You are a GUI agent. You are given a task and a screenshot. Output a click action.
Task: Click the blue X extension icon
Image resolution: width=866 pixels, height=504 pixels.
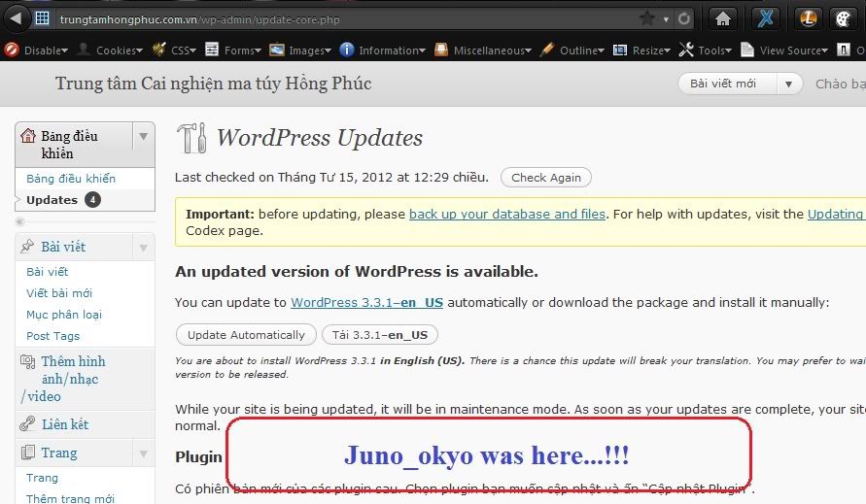point(766,18)
